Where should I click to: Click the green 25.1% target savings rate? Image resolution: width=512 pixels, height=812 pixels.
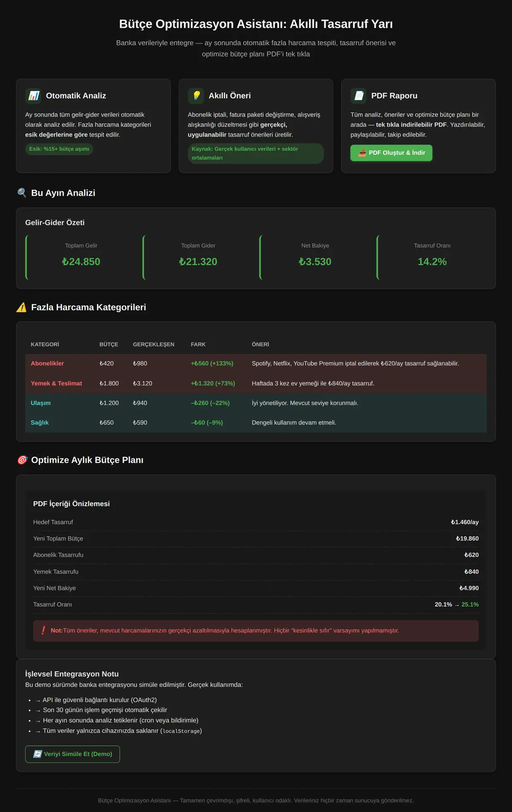tap(470, 605)
